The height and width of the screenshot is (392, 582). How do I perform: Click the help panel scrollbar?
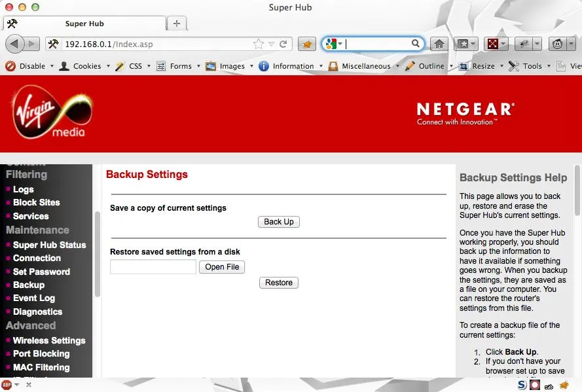pos(578,190)
